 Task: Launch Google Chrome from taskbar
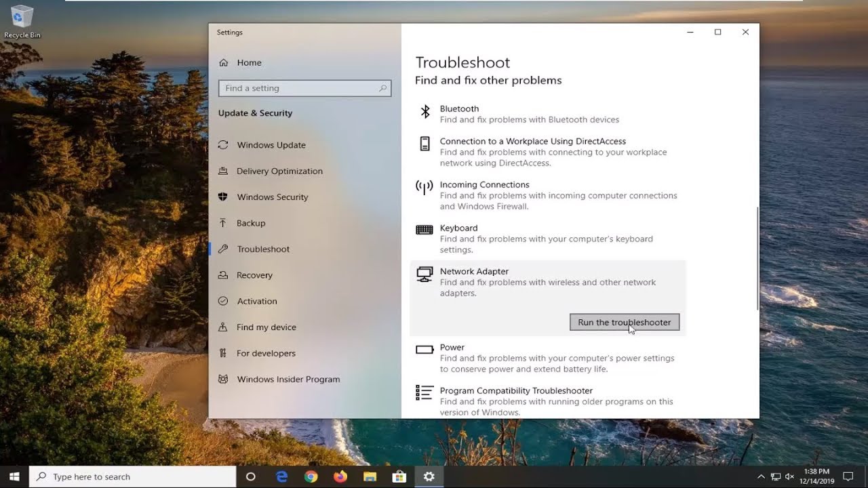tap(311, 476)
